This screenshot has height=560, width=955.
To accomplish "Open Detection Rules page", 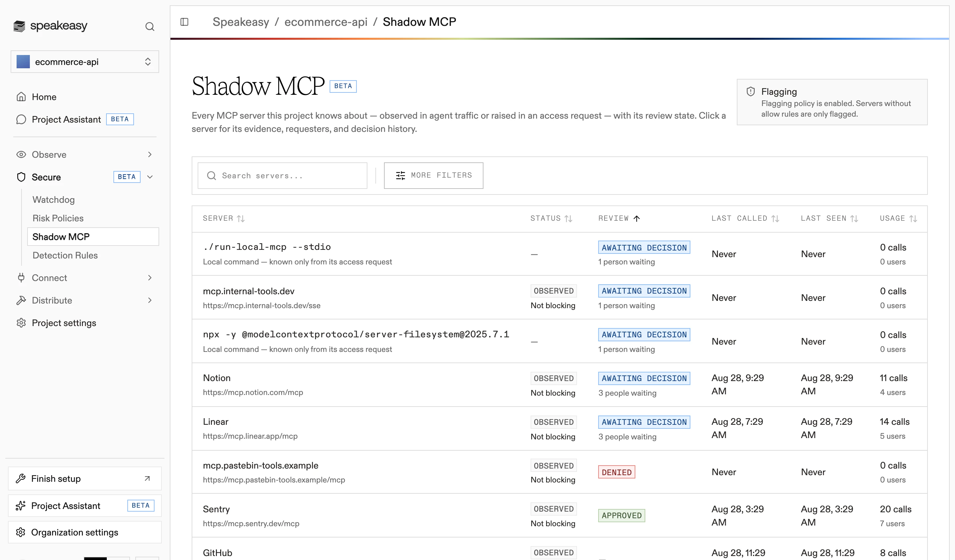I will coord(65,255).
